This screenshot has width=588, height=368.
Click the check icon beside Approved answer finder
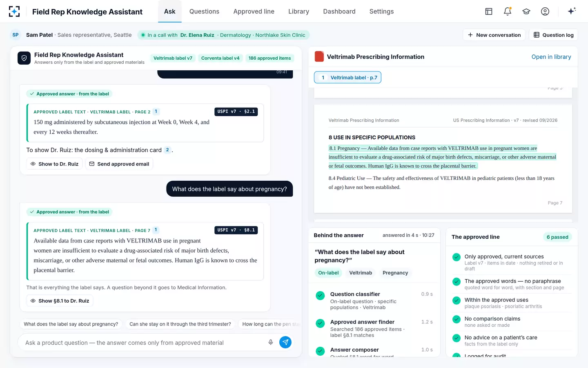[321, 323]
